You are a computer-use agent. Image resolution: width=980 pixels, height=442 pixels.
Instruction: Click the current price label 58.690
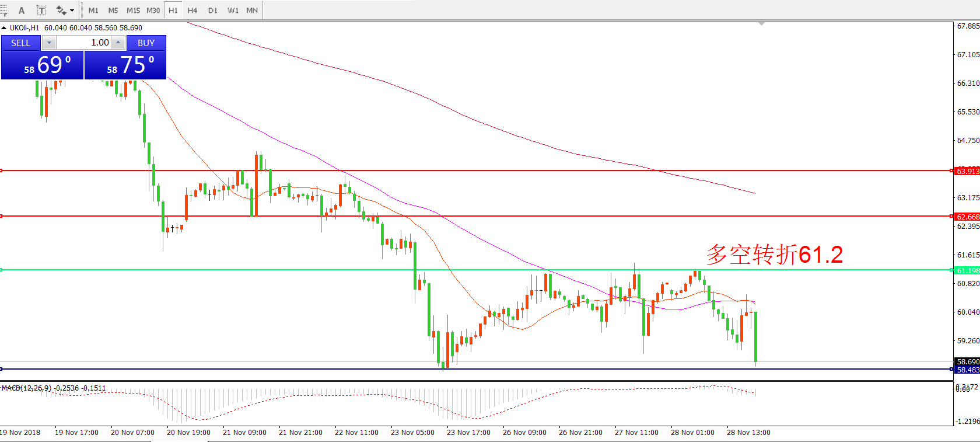pyautogui.click(x=968, y=362)
